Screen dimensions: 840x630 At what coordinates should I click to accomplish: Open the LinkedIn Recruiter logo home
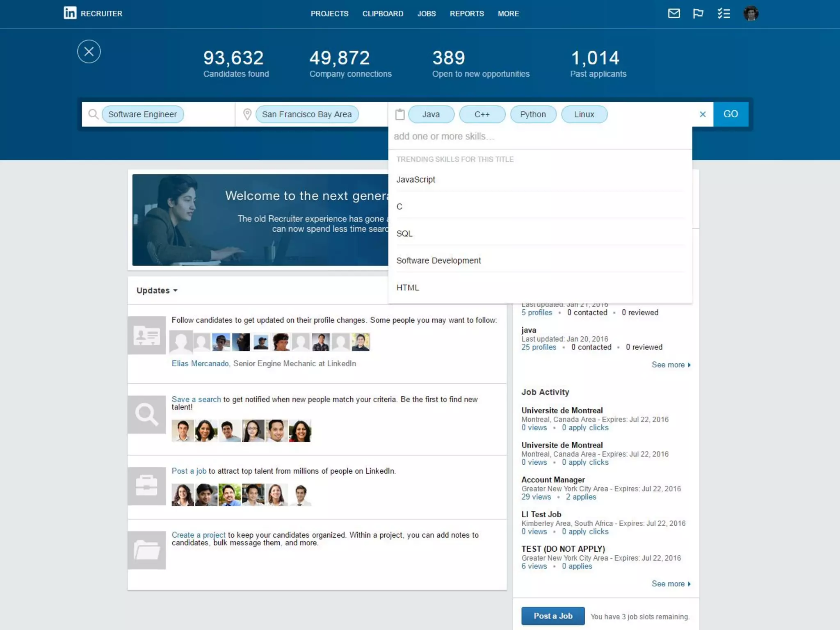(x=93, y=13)
